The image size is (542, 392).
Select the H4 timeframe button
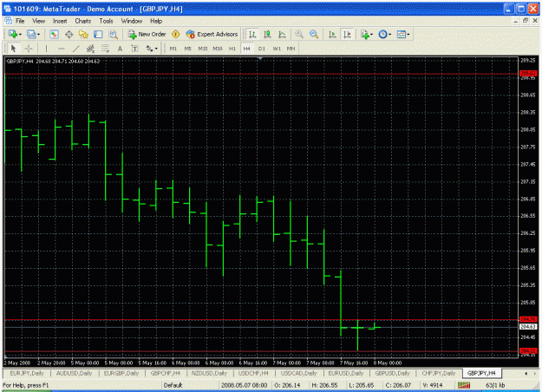point(246,49)
